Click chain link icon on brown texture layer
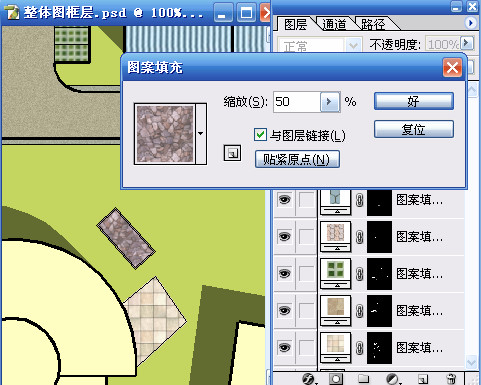 pos(359,311)
